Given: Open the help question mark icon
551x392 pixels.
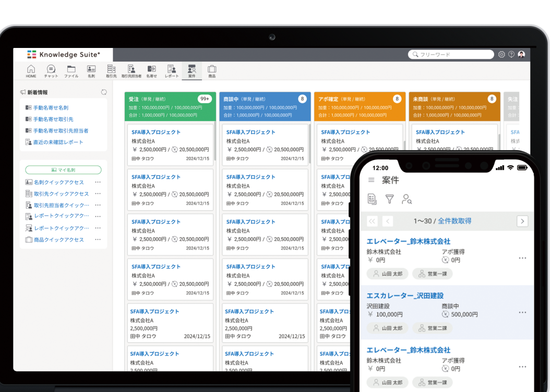Looking at the screenshot, I should (511, 54).
